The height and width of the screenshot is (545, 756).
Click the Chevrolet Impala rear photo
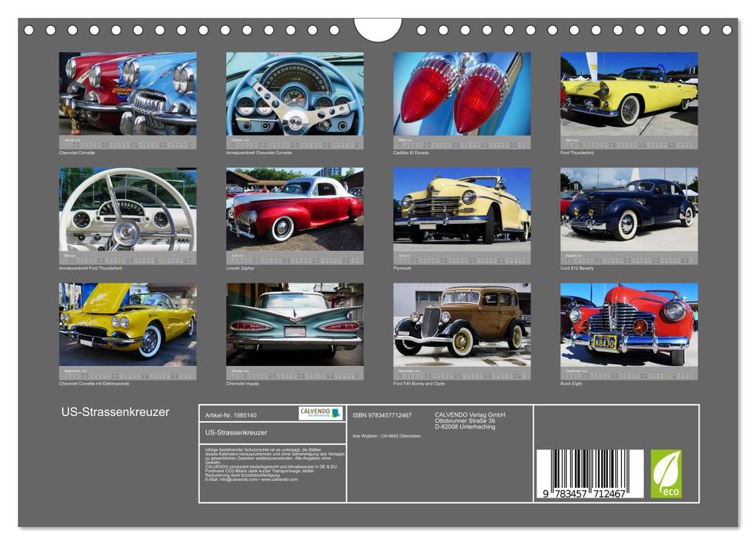294,324
